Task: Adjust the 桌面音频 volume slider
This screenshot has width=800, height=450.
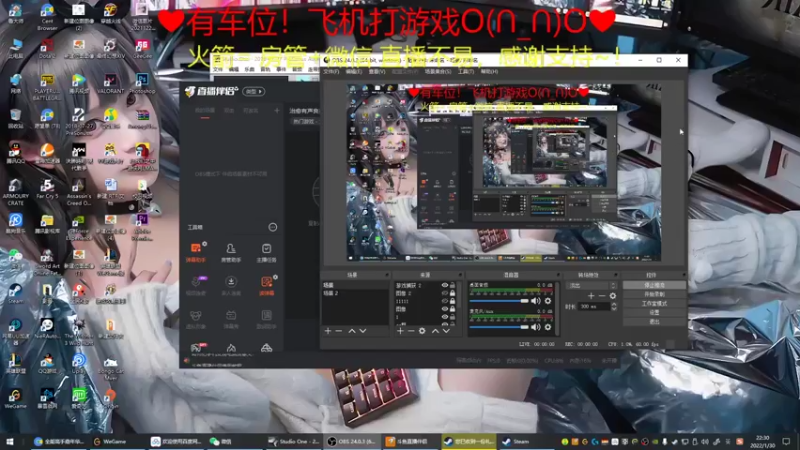Action: [x=499, y=301]
